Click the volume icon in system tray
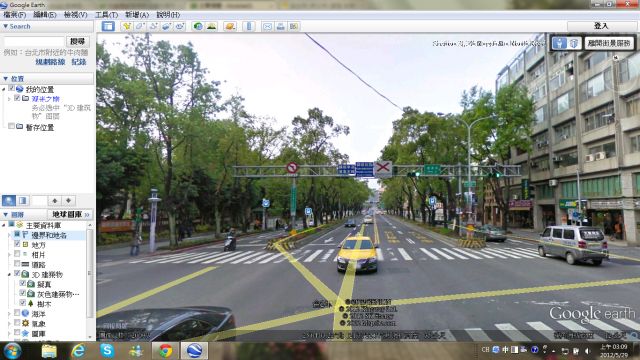The width and height of the screenshot is (640, 360). [x=588, y=351]
